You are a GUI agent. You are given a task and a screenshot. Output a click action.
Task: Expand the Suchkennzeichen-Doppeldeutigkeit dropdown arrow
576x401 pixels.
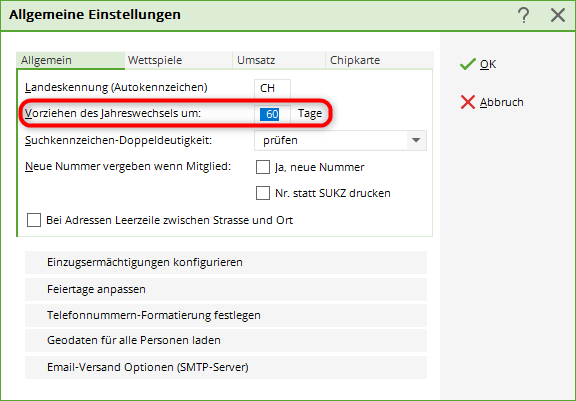coord(416,140)
